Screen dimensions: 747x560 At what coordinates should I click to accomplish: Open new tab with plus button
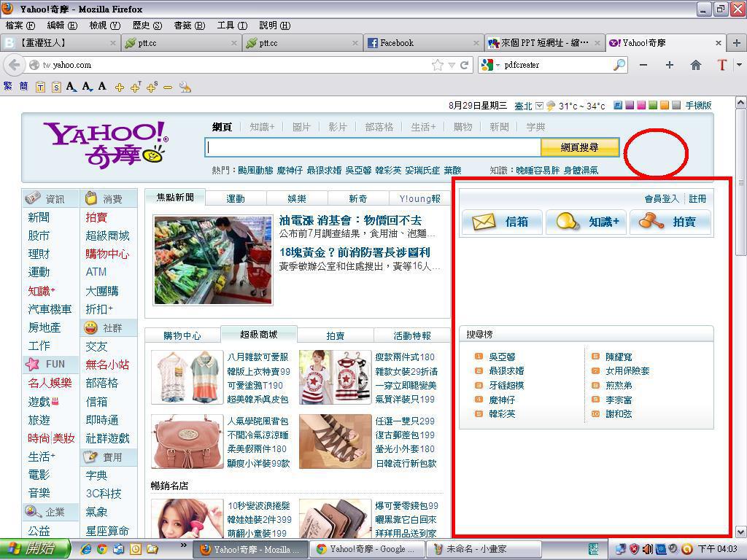coord(737,43)
